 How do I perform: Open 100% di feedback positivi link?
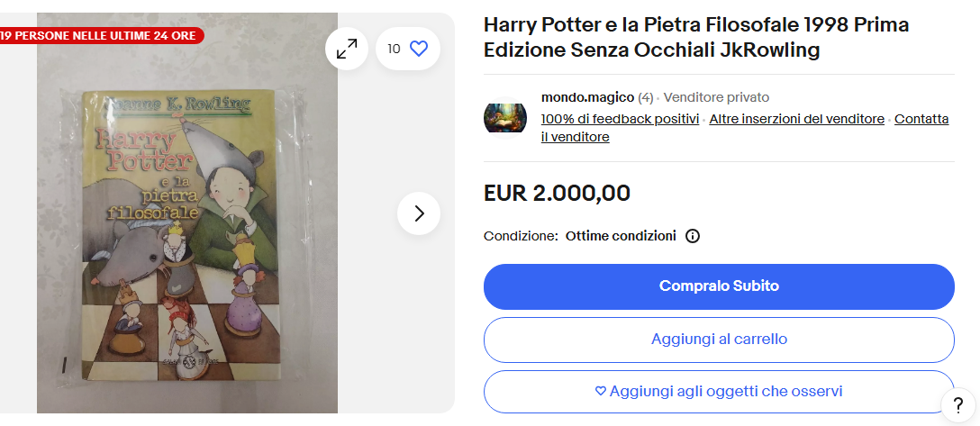point(620,119)
